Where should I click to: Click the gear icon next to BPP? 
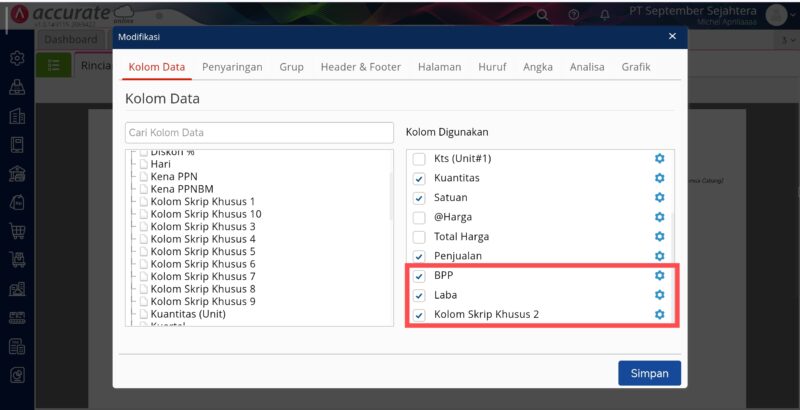pyautogui.click(x=659, y=275)
